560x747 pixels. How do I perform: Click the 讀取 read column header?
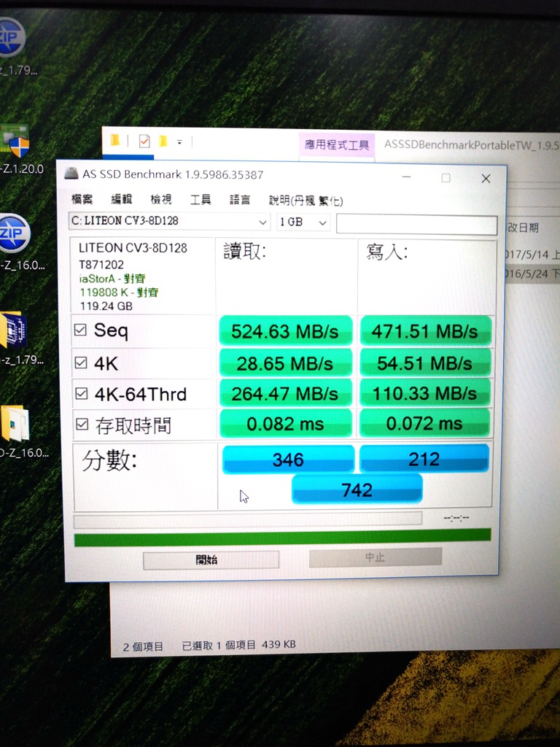coord(245,251)
